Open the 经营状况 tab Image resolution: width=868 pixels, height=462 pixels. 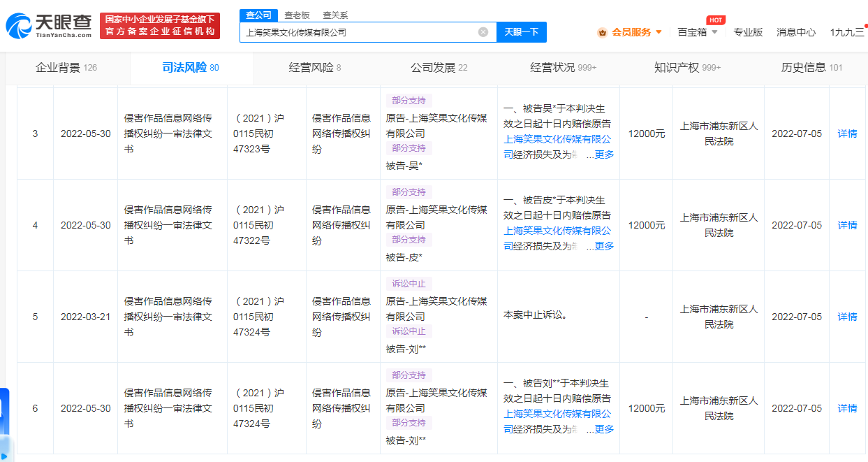pyautogui.click(x=564, y=68)
